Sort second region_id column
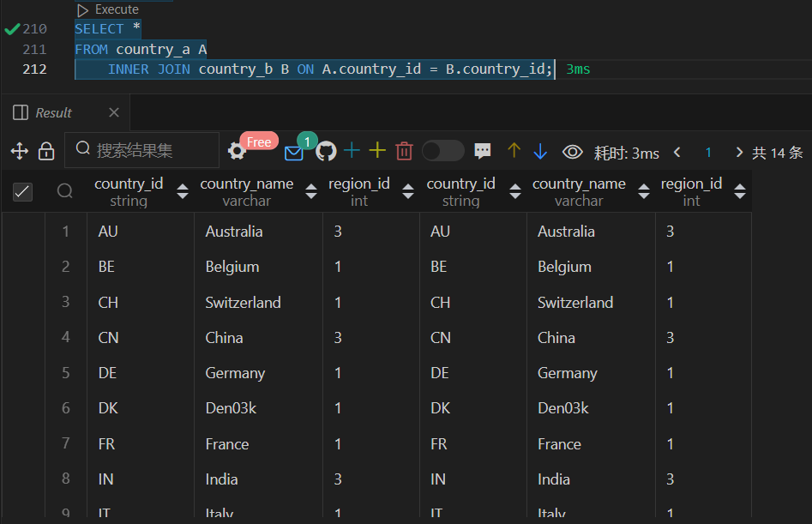 click(740, 191)
